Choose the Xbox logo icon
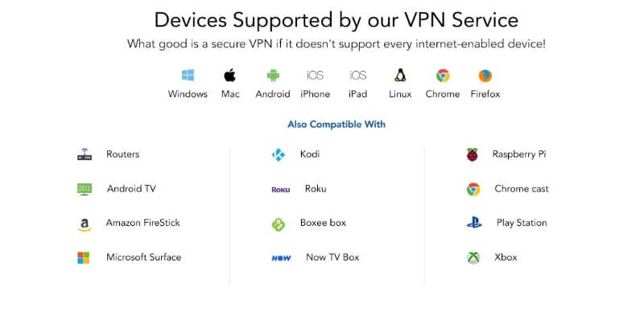 tap(473, 258)
